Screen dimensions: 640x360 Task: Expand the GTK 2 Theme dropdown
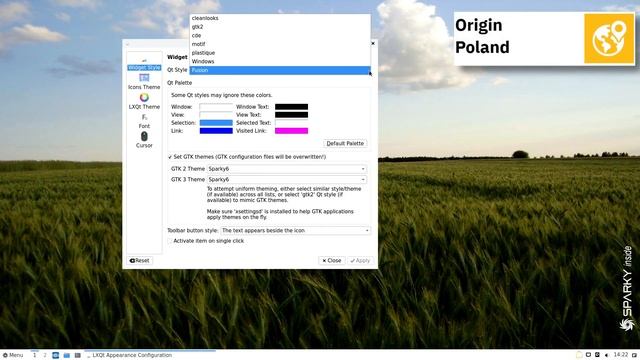(x=287, y=169)
